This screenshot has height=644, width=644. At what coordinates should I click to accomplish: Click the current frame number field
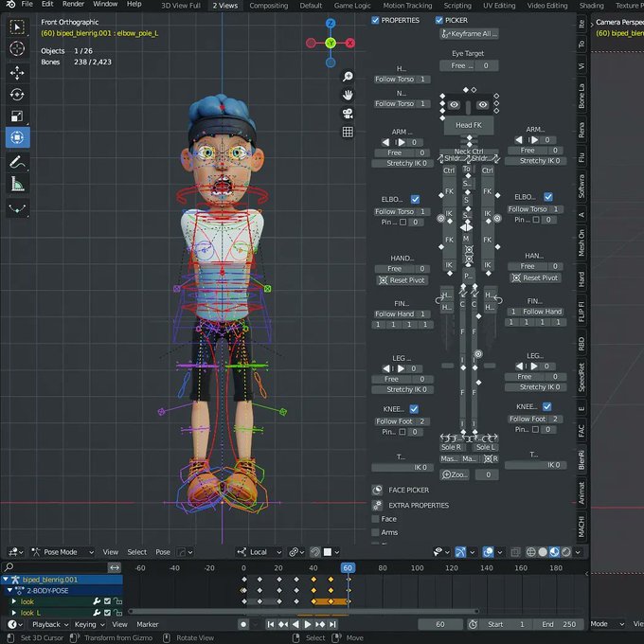point(441,625)
